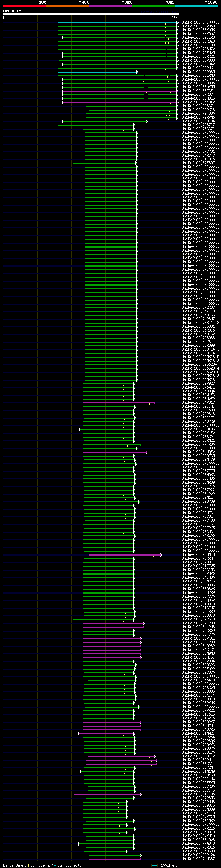Select the UniRef100_A9RPN5 label
The image size is (221, 868).
[x=198, y=118]
